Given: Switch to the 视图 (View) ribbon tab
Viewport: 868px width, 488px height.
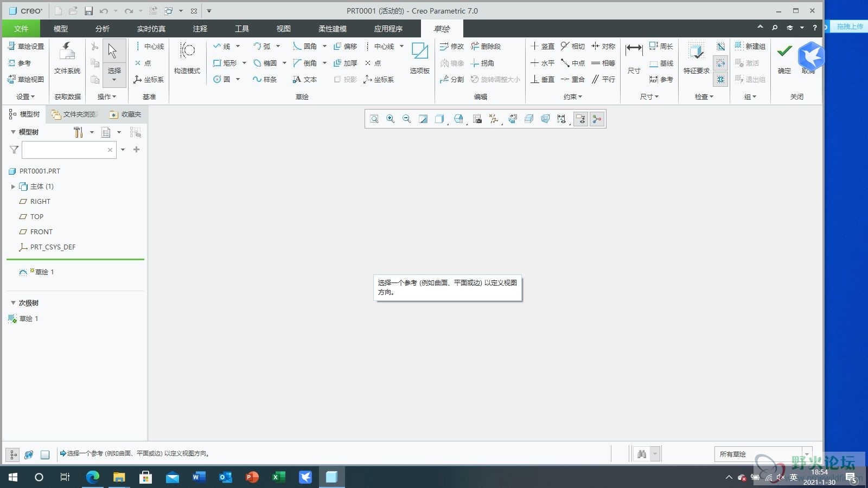Looking at the screenshot, I should (x=284, y=29).
